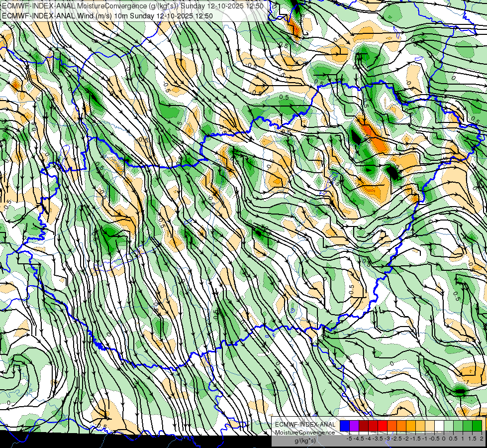This screenshot has height=448, width=487.
Task: Click the legend label 'MoistureConvergence'
Action: click(x=305, y=433)
